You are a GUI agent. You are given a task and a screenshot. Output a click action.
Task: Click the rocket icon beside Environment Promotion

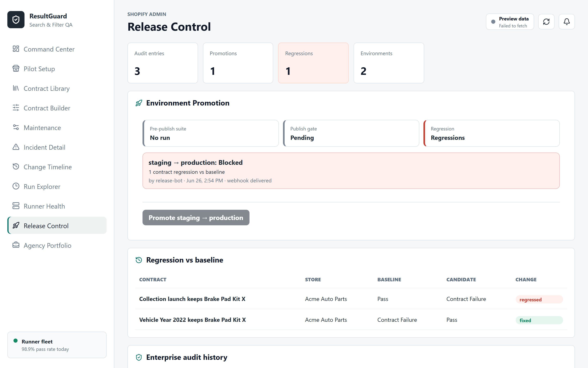[x=139, y=103]
